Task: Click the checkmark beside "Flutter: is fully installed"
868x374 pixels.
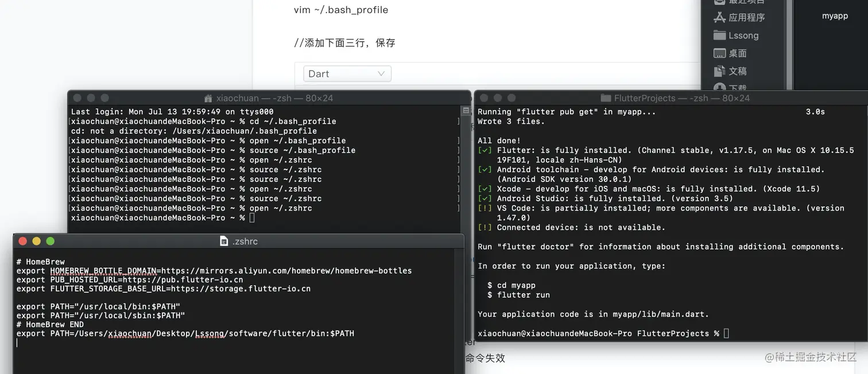Action: [485, 150]
